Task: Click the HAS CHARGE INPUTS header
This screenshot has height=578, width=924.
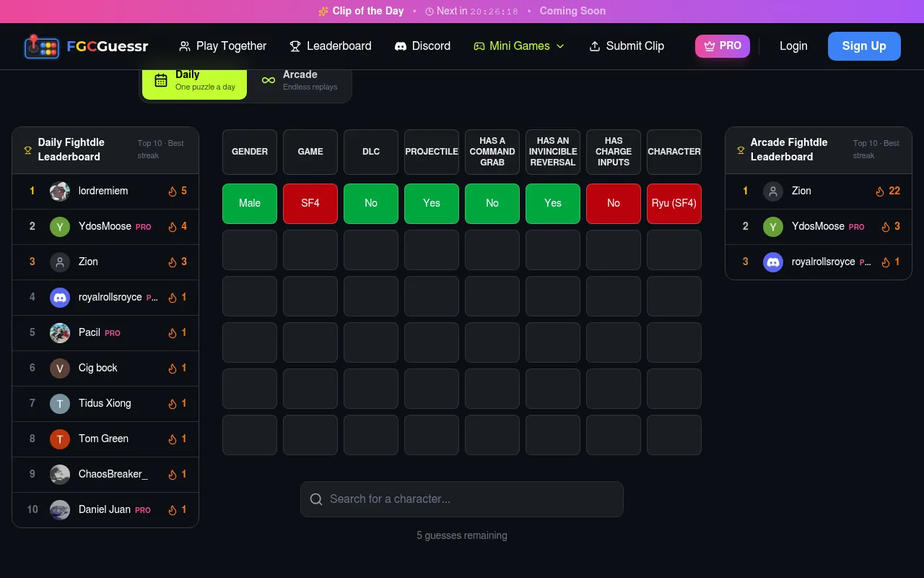Action: (x=614, y=152)
